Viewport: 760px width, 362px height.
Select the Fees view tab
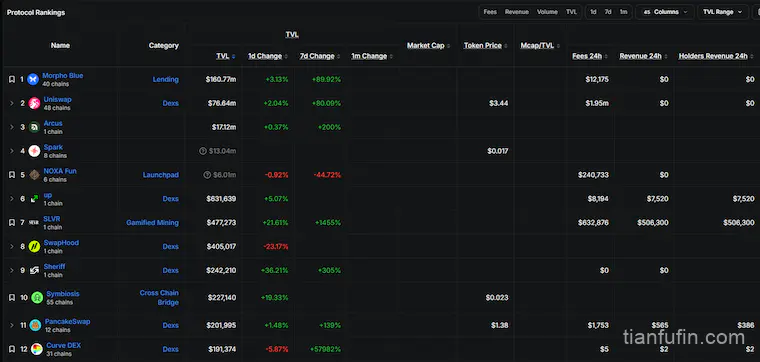(490, 12)
